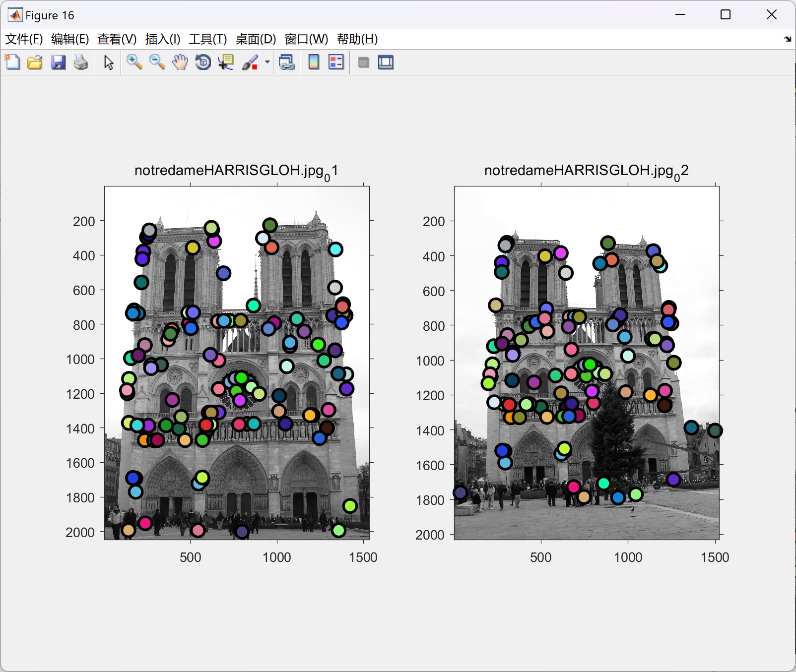Viewport: 796px width, 672px height.
Task: Insert a legend from the toolbar
Action: (336, 62)
